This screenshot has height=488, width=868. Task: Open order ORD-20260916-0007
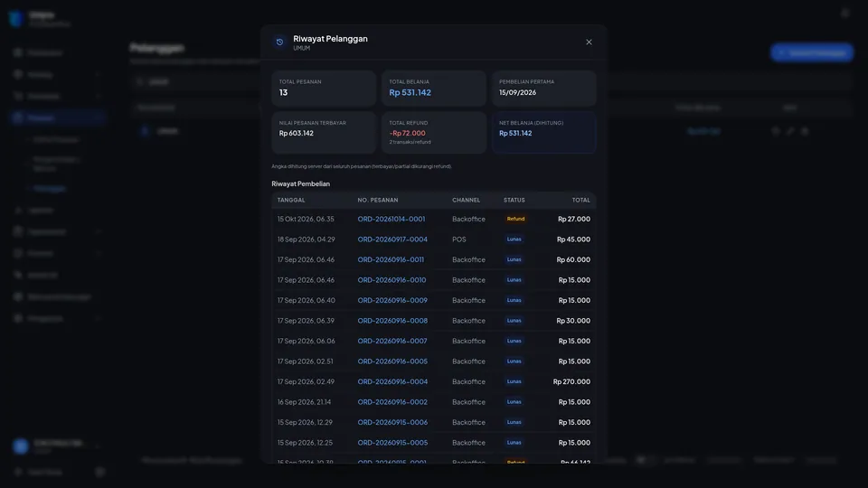coord(392,341)
